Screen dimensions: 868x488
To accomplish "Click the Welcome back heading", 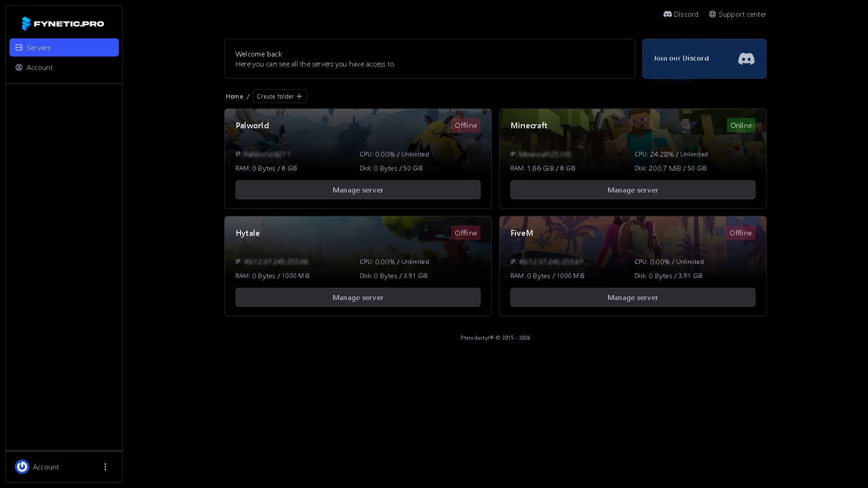I will pos(259,54).
